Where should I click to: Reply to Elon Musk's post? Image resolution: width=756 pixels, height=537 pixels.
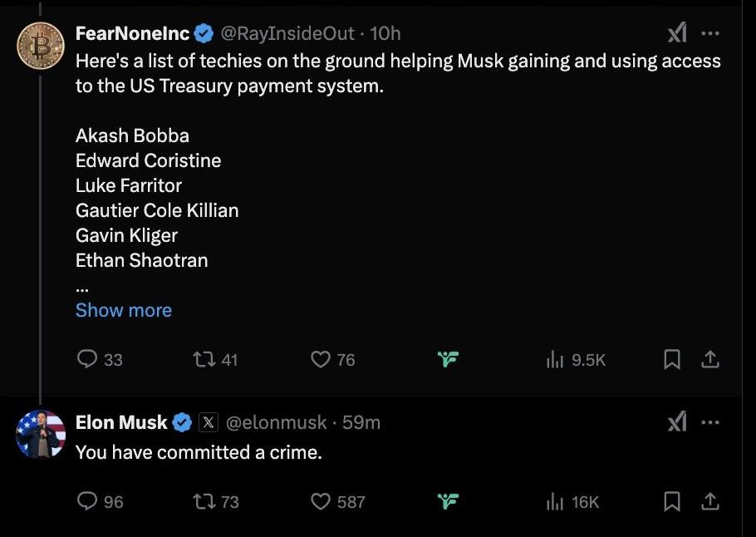pyautogui.click(x=88, y=501)
